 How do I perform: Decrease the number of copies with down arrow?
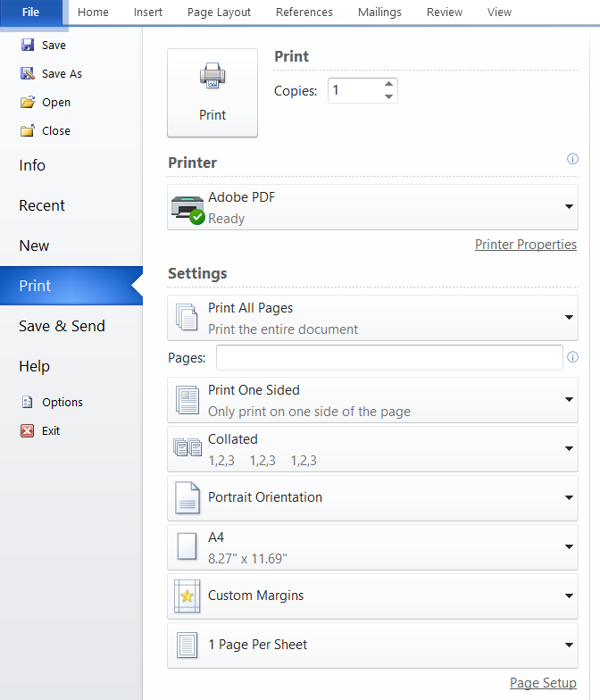[x=389, y=96]
